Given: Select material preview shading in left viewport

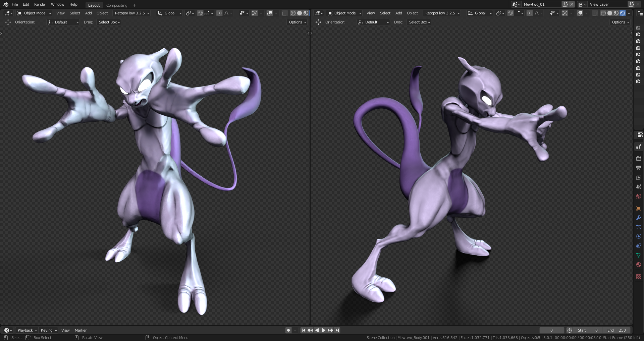Looking at the screenshot, I should (x=306, y=13).
